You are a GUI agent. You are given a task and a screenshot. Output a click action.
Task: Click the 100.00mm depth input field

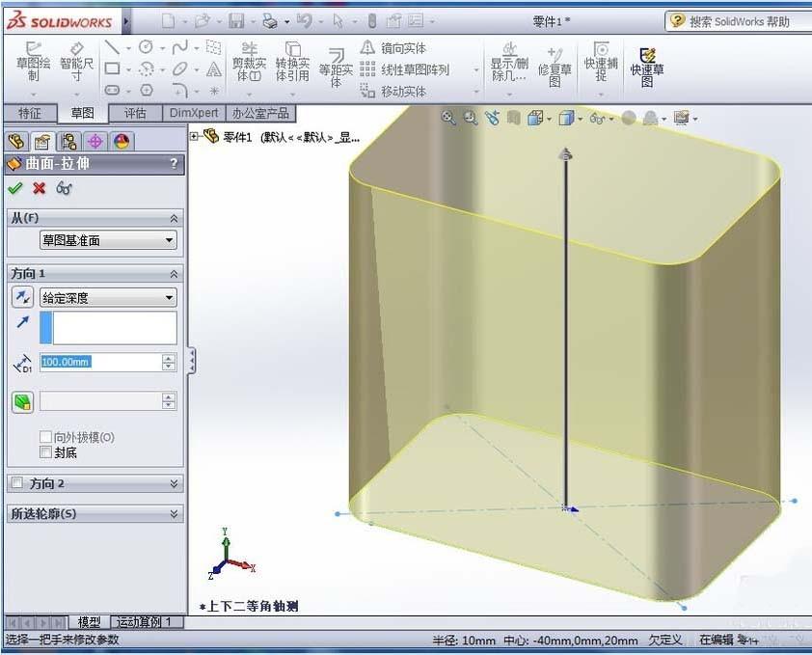(101, 363)
